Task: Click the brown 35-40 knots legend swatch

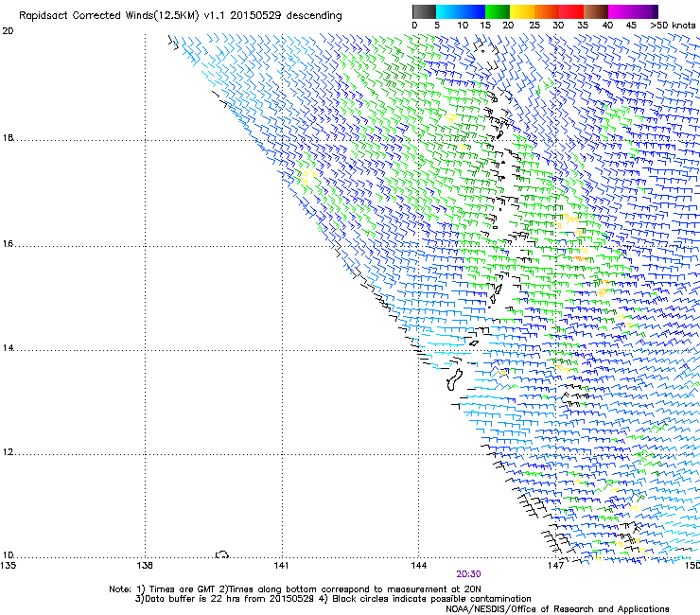Action: [x=596, y=11]
